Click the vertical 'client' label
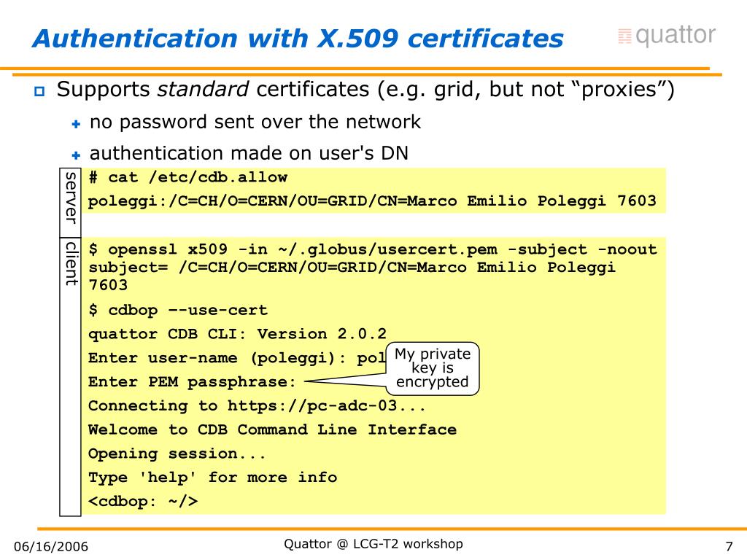Viewport: 747px width, 560px height. [x=71, y=263]
